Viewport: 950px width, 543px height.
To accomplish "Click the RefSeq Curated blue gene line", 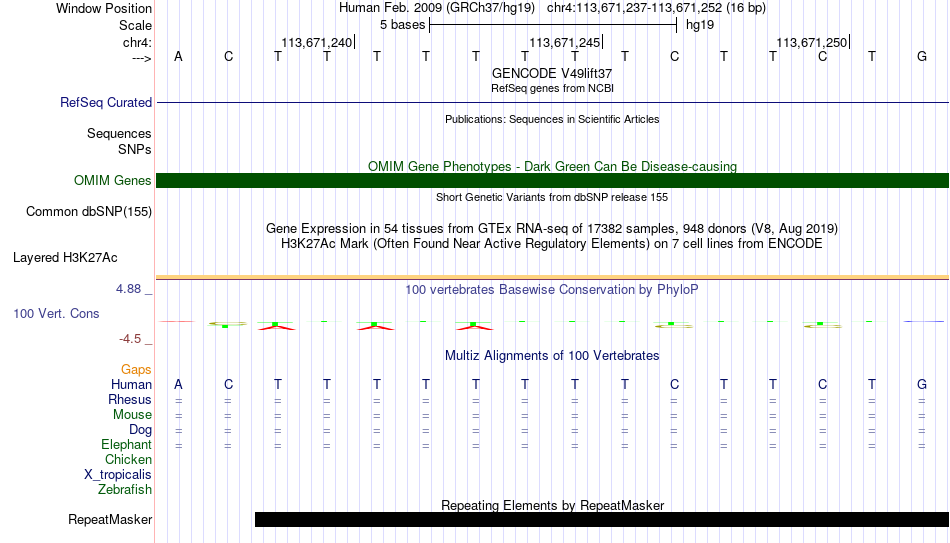I will pos(553,102).
